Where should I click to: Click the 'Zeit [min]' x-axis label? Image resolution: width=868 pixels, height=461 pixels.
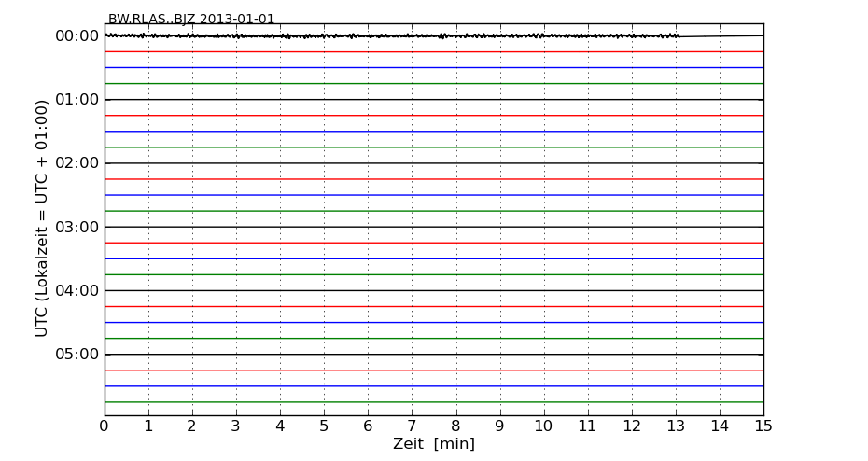coord(433,444)
